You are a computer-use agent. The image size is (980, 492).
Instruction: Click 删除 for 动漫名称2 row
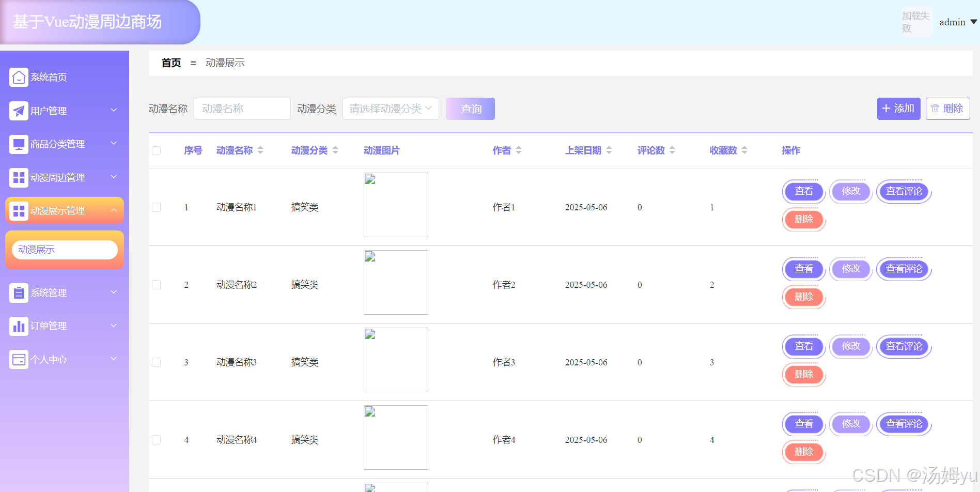point(803,297)
